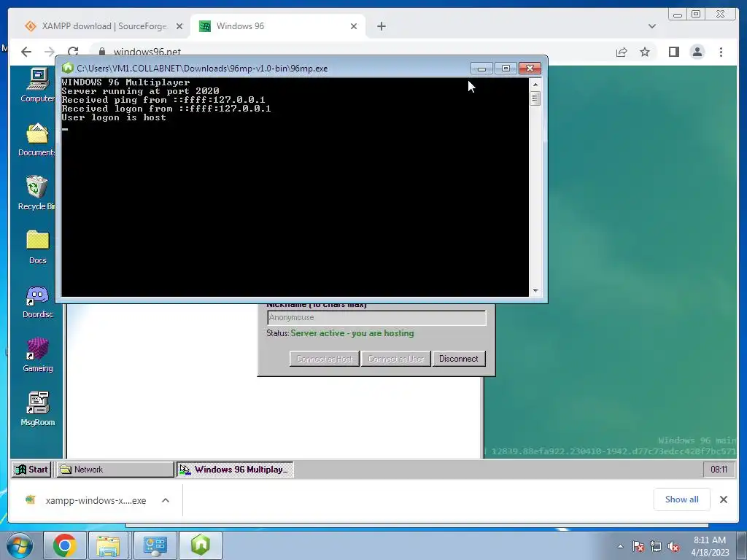Open File Explorer from the taskbar
747x560 pixels.
tap(109, 545)
